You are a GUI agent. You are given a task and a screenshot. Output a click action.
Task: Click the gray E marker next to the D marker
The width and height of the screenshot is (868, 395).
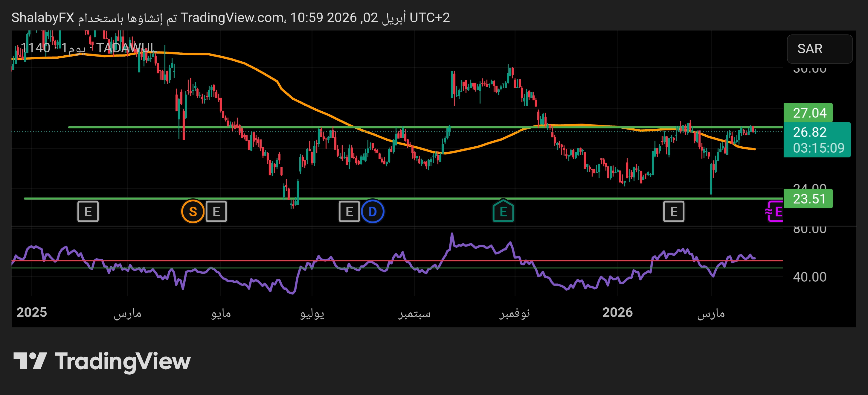click(349, 212)
